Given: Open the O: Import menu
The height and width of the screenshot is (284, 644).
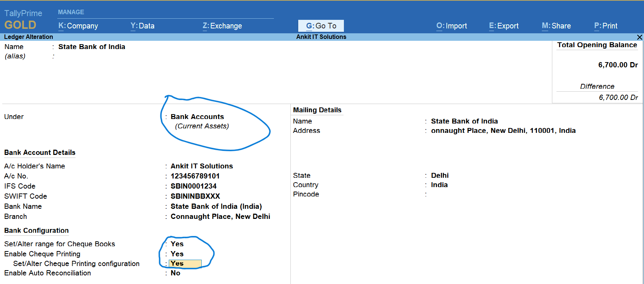Looking at the screenshot, I should [452, 26].
